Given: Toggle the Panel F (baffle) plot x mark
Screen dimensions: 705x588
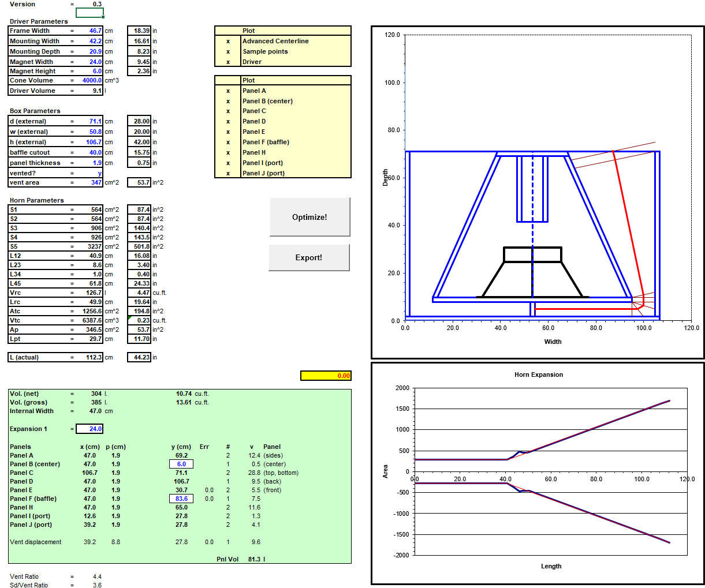Looking at the screenshot, I should [x=228, y=142].
